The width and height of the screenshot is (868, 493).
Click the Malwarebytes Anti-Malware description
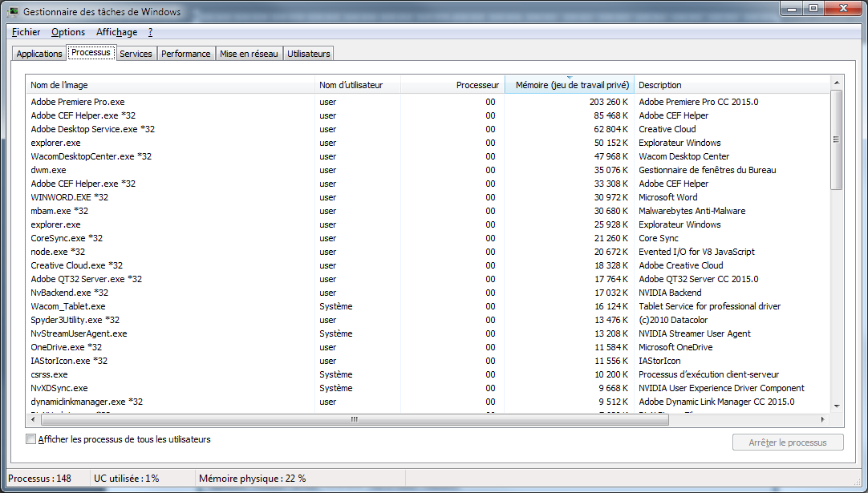pos(692,211)
